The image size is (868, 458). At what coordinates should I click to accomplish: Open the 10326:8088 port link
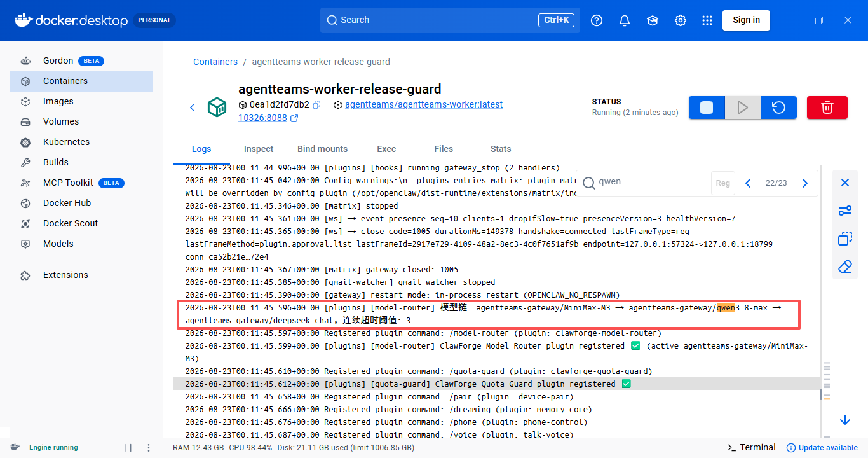[x=268, y=118]
